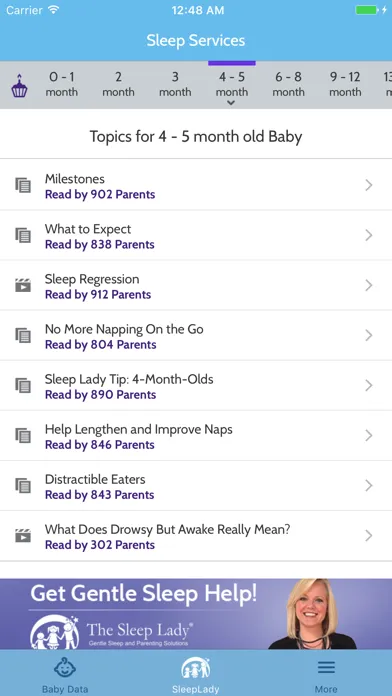Open the Baby Data baby-face icon
This screenshot has height=696, width=392.
[65, 668]
